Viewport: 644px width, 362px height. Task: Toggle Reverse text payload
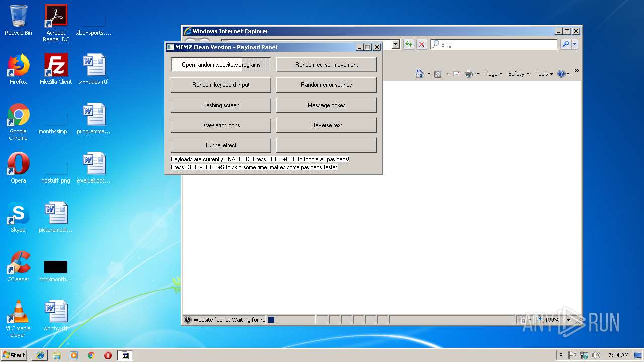click(327, 125)
